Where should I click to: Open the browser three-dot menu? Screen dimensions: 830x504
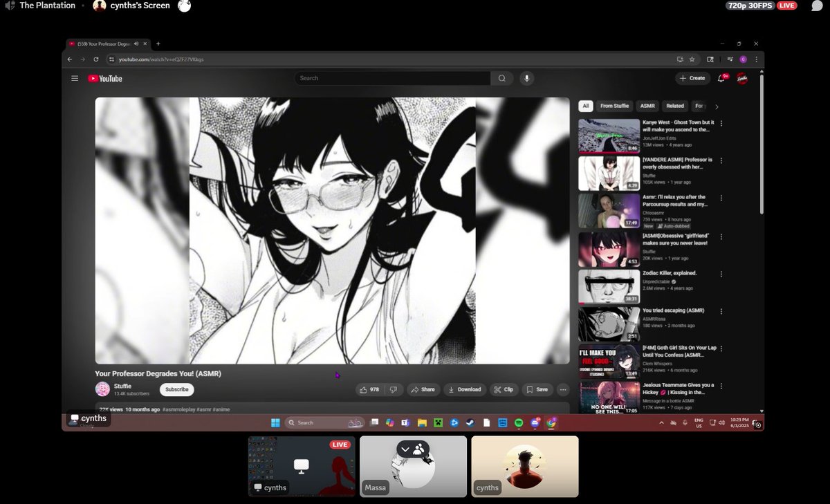(755, 59)
